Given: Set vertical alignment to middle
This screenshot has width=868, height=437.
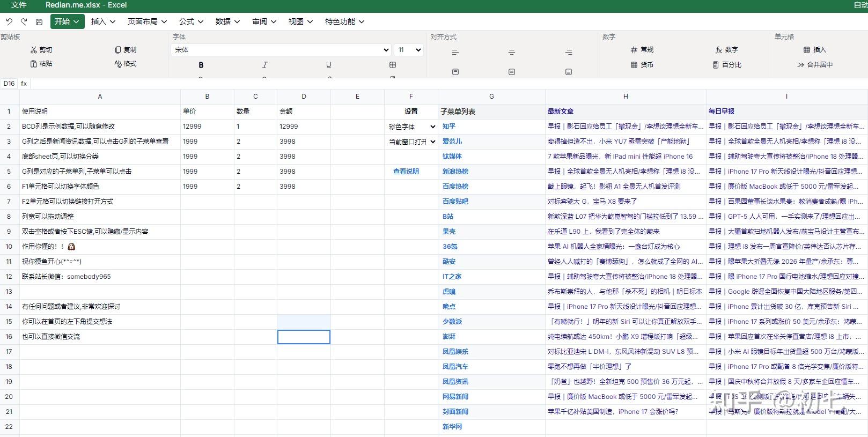Looking at the screenshot, I should pyautogui.click(x=512, y=71).
